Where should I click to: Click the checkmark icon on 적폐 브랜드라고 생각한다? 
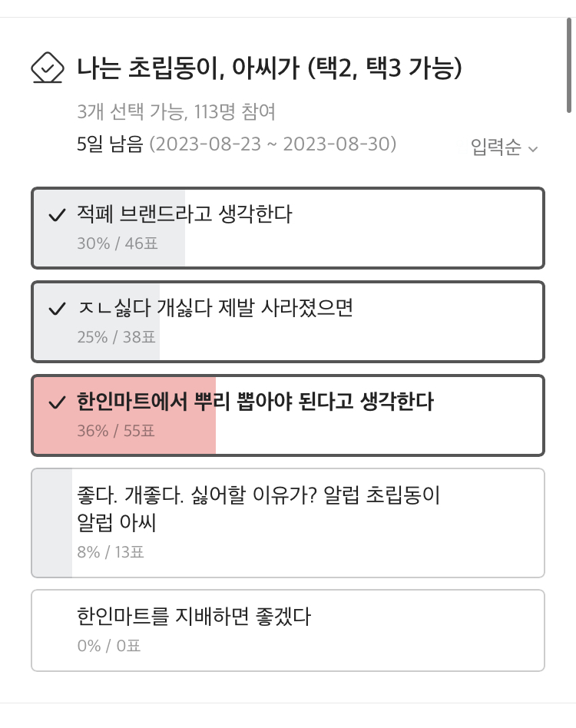coord(57,216)
